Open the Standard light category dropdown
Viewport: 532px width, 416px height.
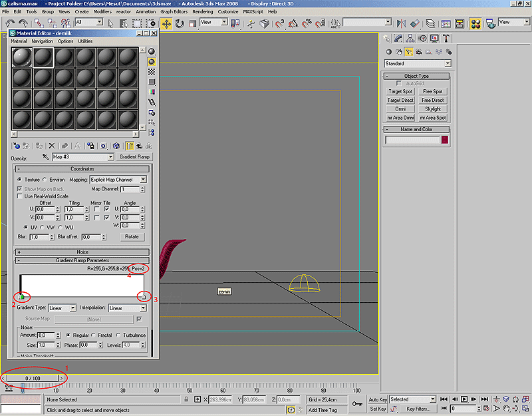(x=417, y=64)
